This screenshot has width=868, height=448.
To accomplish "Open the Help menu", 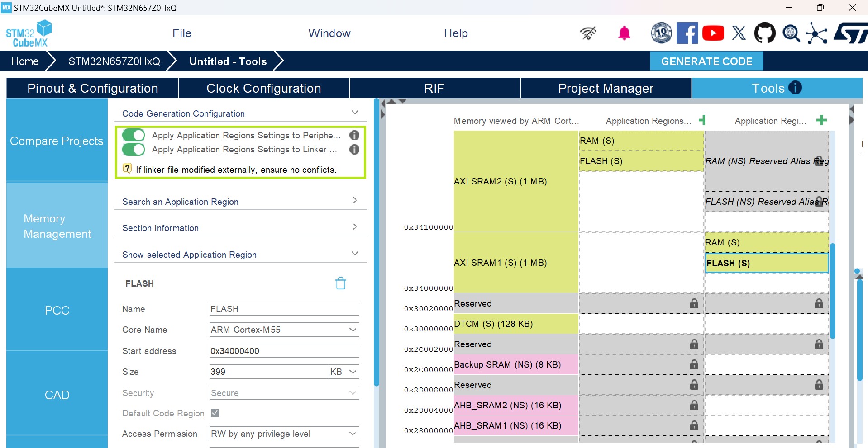I will 456,33.
